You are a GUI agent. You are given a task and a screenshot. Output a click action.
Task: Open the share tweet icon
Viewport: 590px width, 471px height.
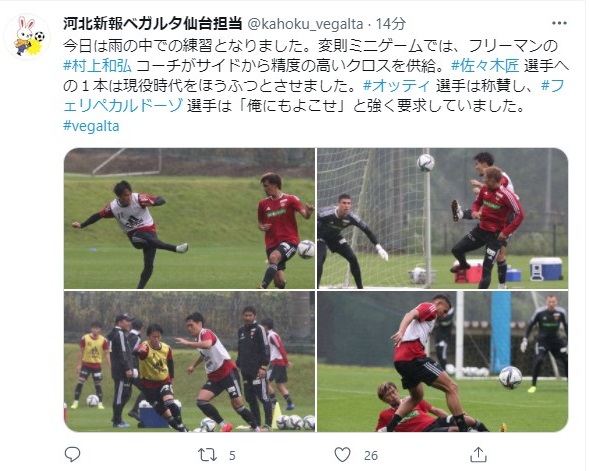(x=479, y=454)
